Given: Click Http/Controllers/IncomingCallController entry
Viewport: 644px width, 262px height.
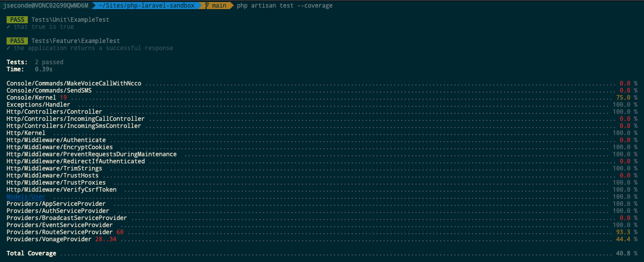Looking at the screenshot, I should coord(75,119).
